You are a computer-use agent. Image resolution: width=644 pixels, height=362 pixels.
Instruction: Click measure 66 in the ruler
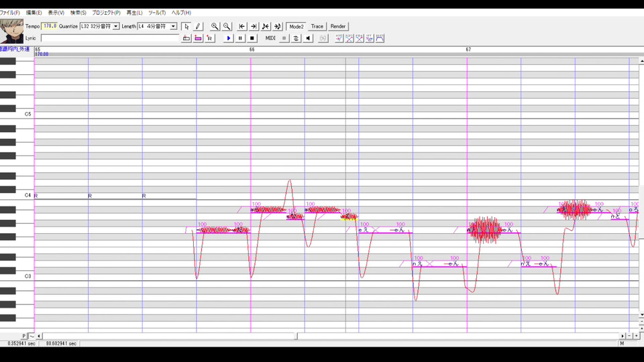click(x=252, y=49)
